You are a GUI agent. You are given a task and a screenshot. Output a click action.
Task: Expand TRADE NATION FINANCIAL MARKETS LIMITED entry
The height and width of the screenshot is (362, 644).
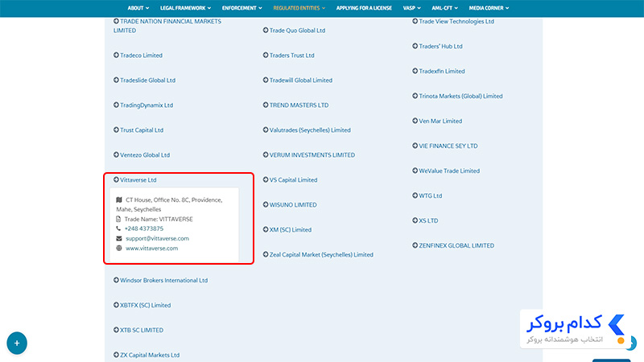(167, 26)
